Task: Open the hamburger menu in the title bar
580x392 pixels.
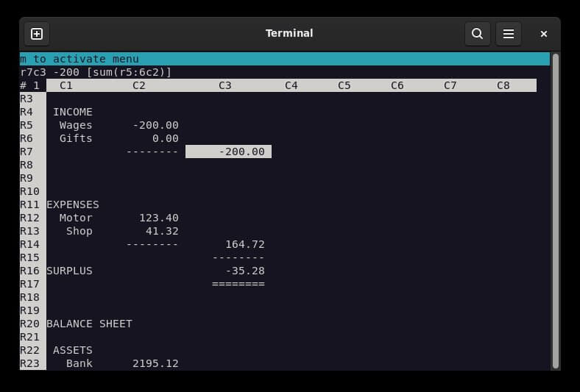Action: (x=508, y=34)
